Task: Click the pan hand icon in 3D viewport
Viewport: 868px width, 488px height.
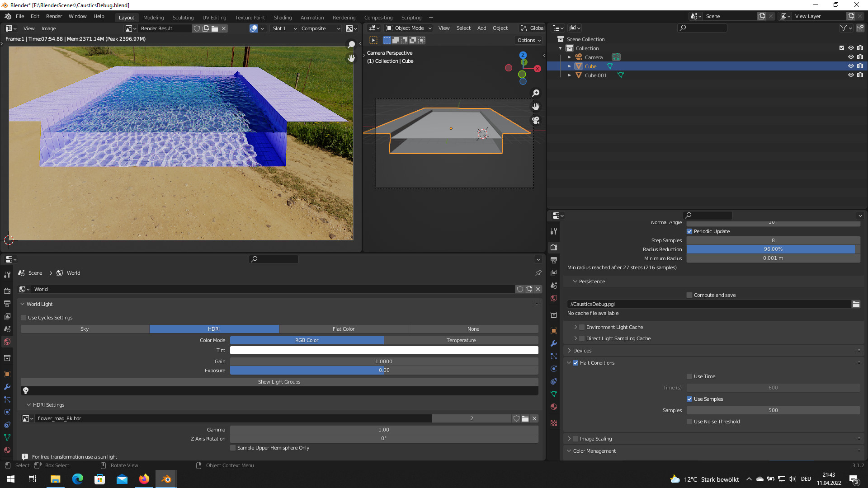Action: pos(536,107)
